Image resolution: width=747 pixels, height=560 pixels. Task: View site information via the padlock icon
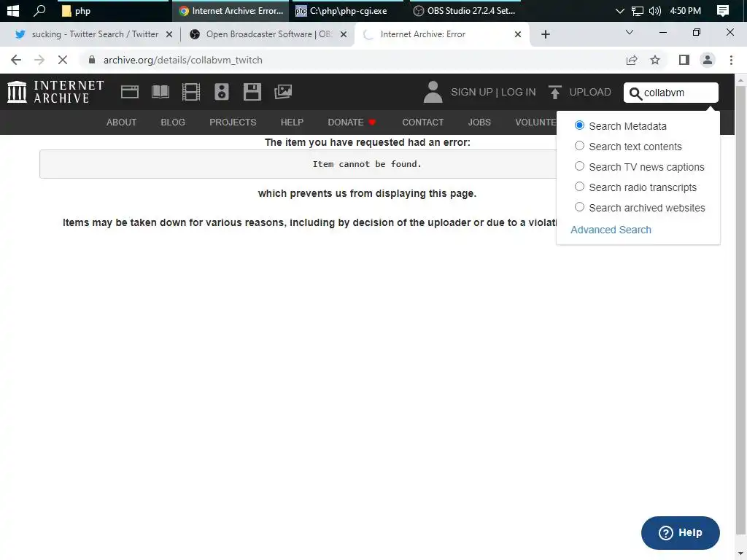92,60
